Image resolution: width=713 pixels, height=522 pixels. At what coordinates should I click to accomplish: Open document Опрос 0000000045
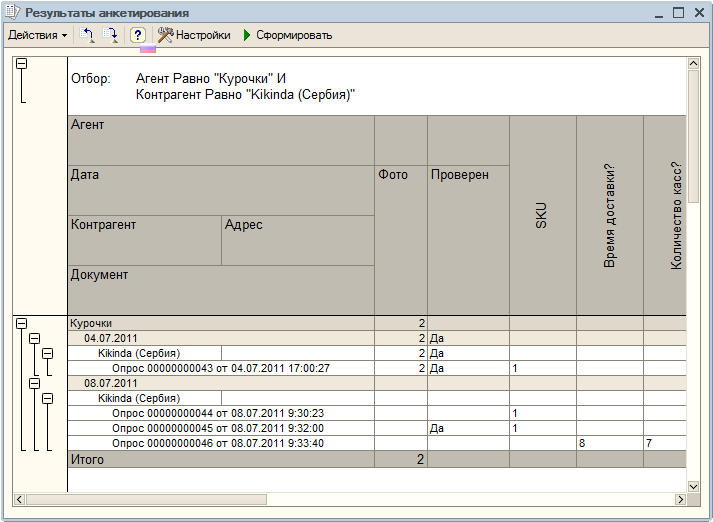click(221, 428)
